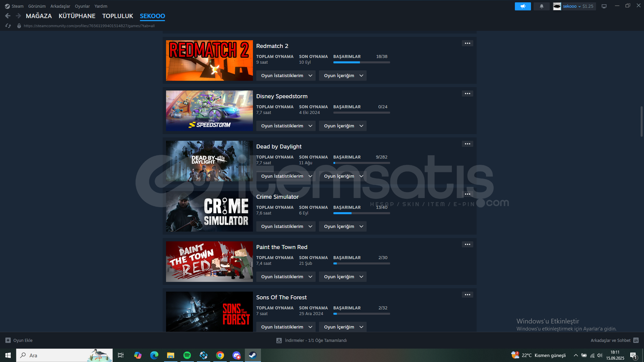Click the volume icon in the system tray
Viewport: 644px width, 362px height.
pos(600,355)
